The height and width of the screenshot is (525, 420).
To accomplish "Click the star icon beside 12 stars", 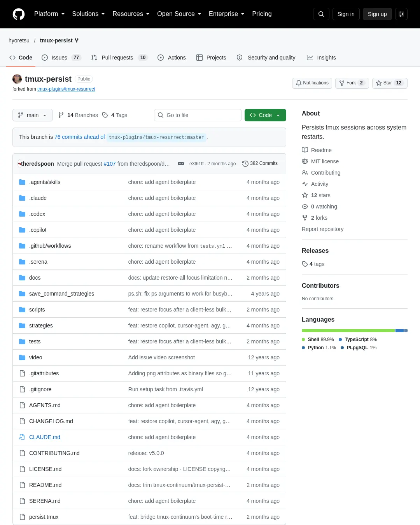I will point(305,195).
